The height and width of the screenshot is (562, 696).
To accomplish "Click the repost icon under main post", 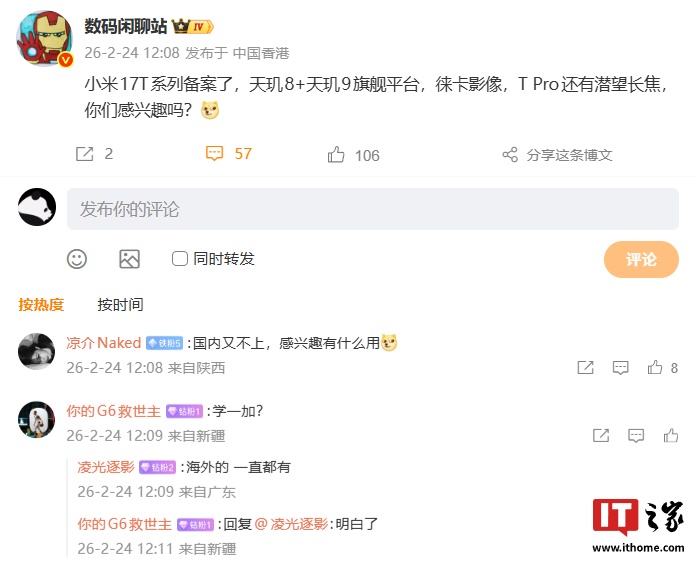I will [84, 154].
